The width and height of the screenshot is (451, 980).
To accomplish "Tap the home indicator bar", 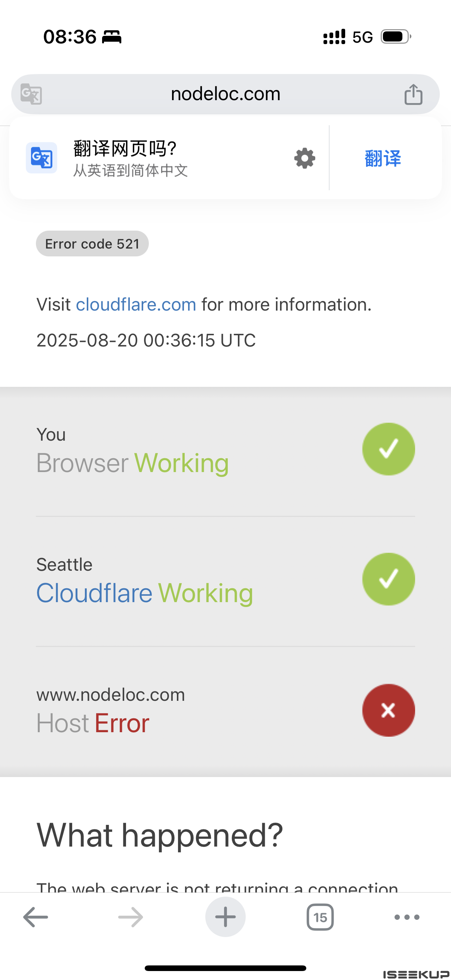I will [x=225, y=968].
